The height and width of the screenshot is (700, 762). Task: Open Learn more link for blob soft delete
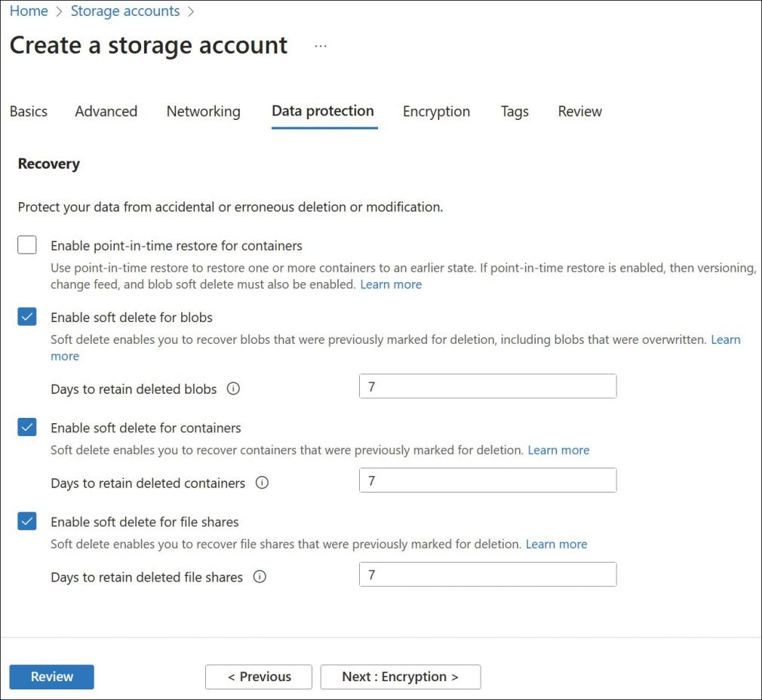tap(726, 339)
